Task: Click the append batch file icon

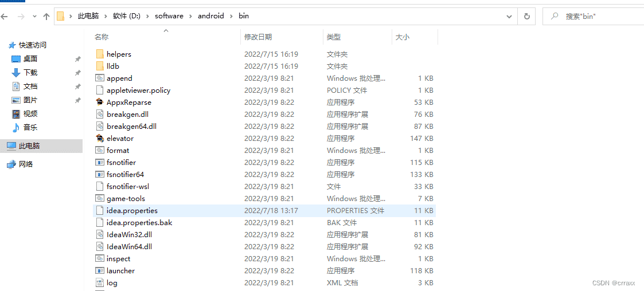Action: point(99,78)
